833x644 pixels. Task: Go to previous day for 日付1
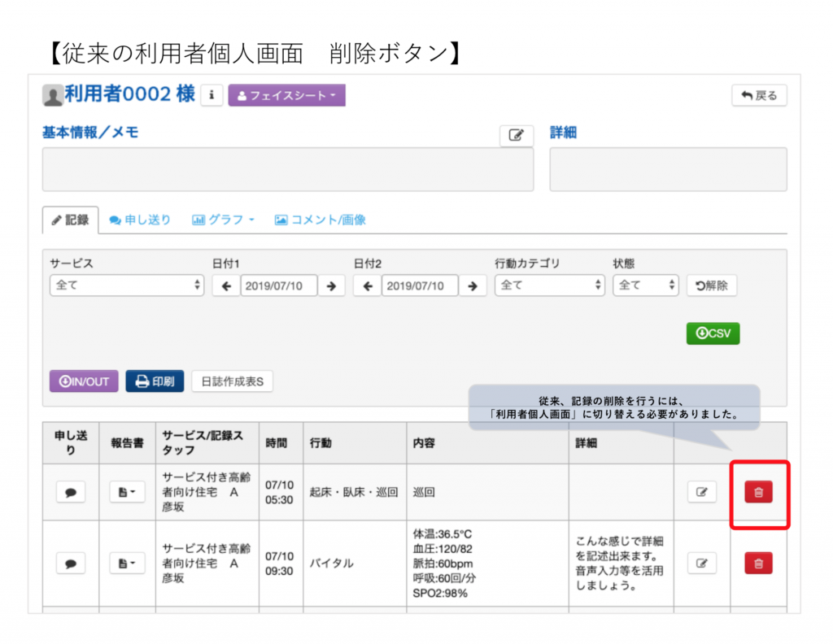(x=225, y=285)
